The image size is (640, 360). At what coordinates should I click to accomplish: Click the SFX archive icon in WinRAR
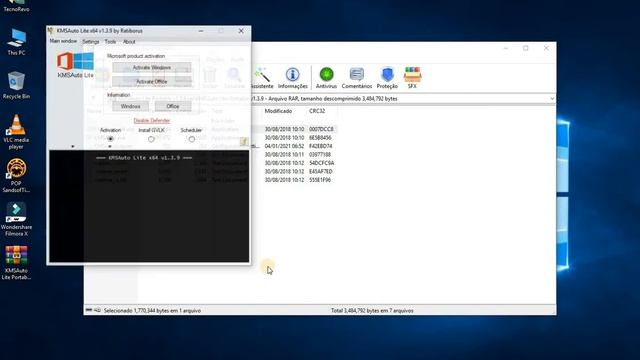pos(412,78)
